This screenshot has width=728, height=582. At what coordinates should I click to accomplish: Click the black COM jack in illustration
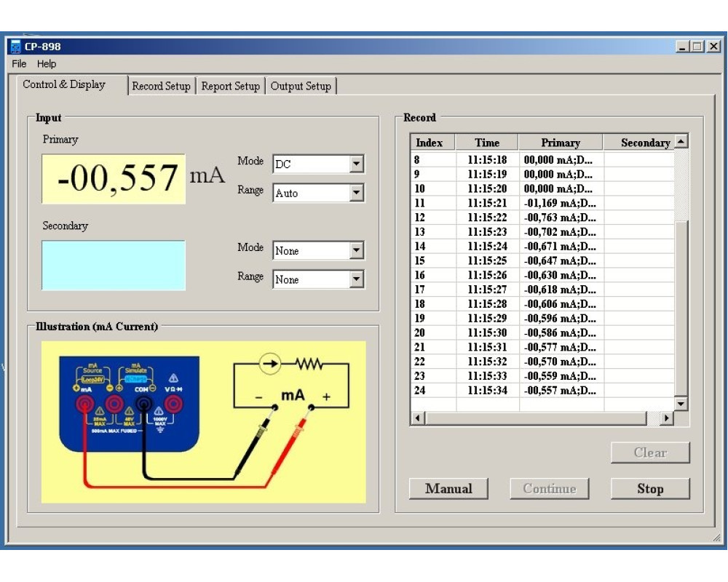144,404
